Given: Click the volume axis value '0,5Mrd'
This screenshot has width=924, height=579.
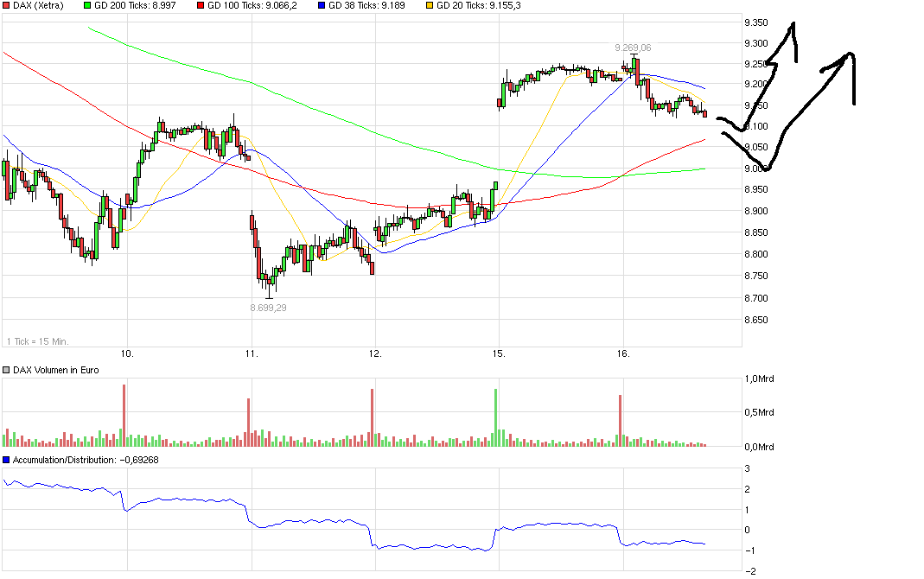Looking at the screenshot, I should [x=759, y=412].
